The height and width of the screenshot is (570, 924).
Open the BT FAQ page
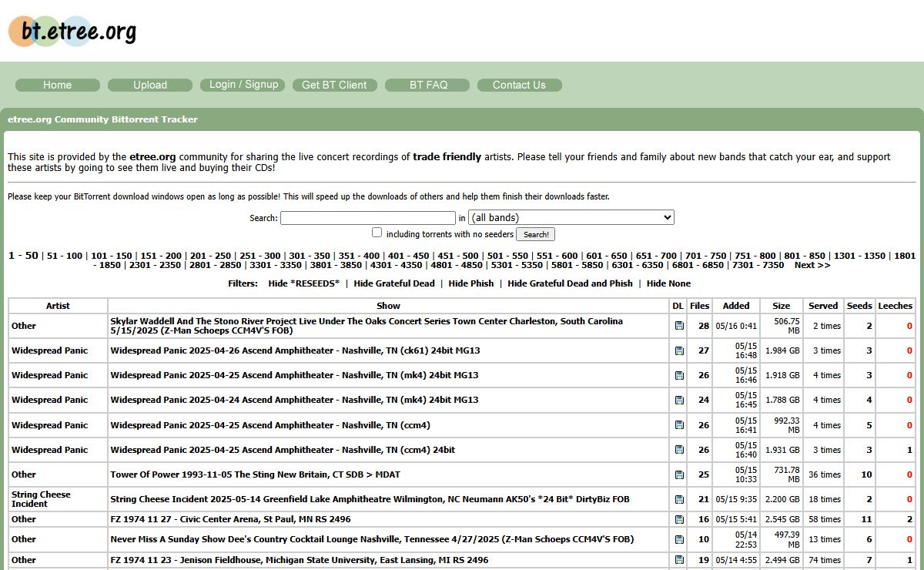click(x=427, y=85)
